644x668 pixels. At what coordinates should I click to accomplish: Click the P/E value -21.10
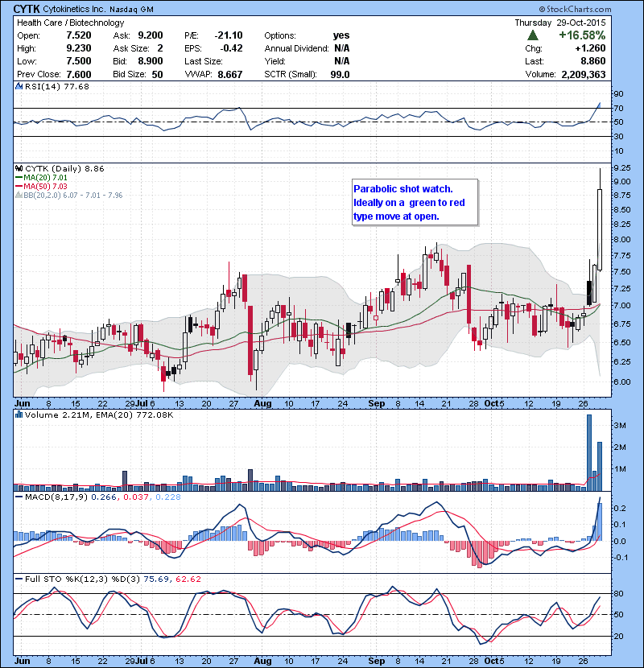[229, 35]
